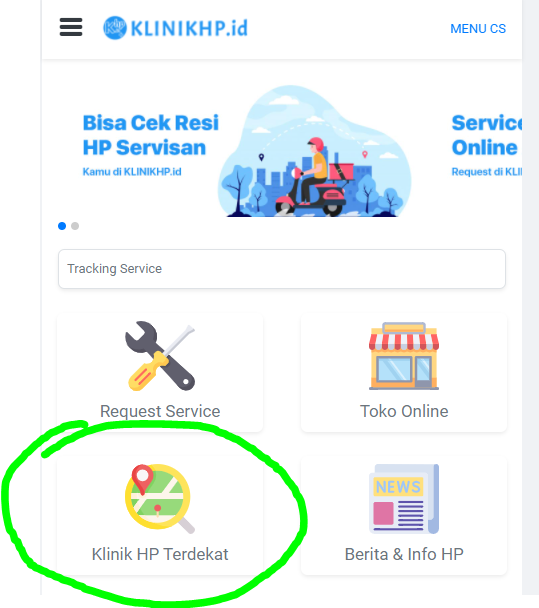Select the Toko Online label
The width and height of the screenshot is (539, 608).
point(404,411)
